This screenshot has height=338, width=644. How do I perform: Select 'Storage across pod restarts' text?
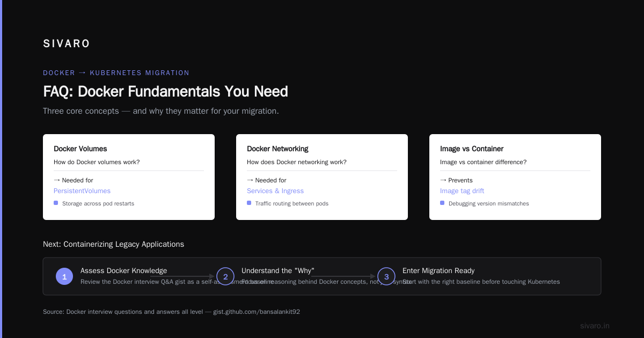coord(98,204)
